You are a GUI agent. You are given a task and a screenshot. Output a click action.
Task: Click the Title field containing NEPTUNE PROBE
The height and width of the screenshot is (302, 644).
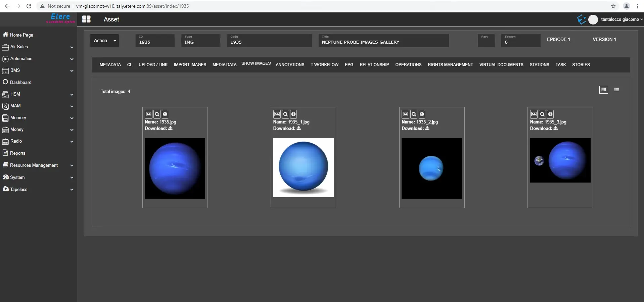point(383,42)
